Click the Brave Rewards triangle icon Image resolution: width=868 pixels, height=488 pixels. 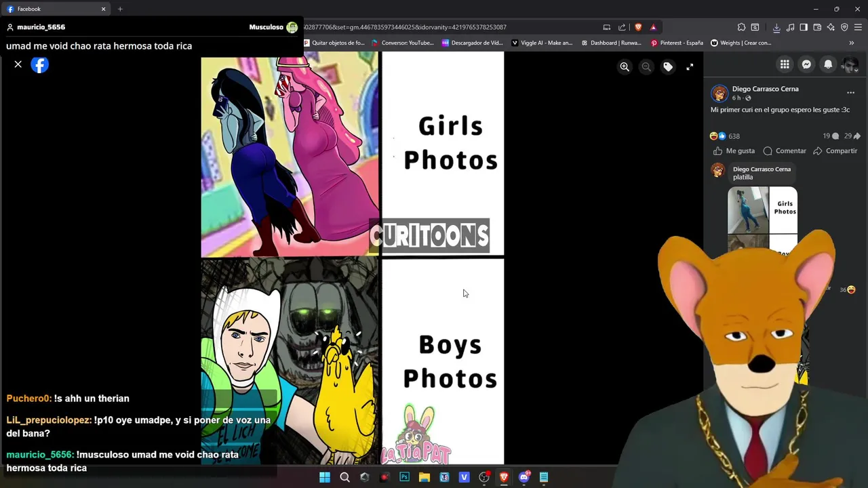coord(653,27)
